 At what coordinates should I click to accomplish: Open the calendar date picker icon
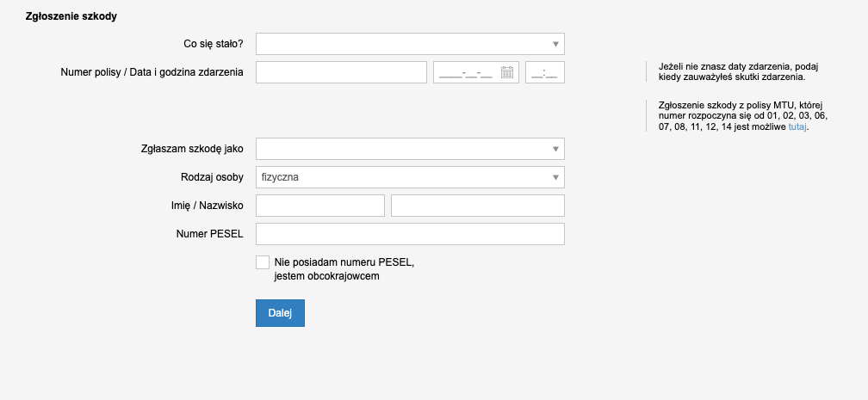point(507,72)
